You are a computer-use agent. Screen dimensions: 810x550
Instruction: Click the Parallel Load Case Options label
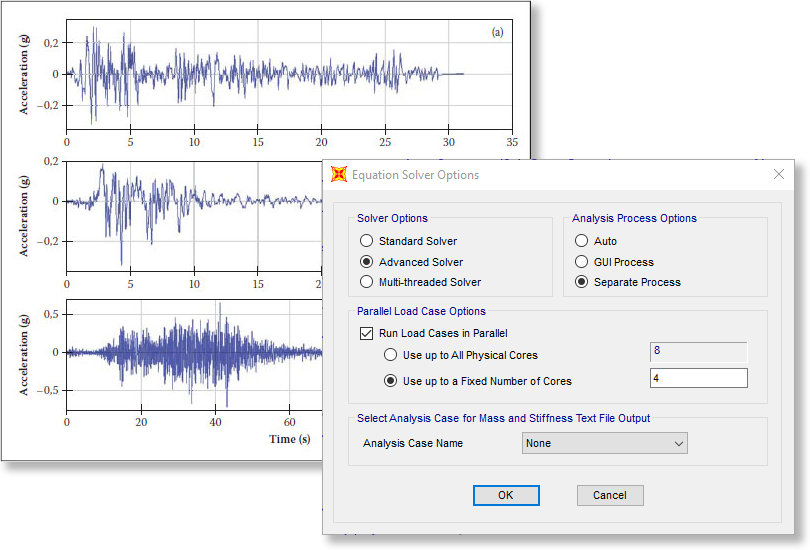tap(421, 311)
